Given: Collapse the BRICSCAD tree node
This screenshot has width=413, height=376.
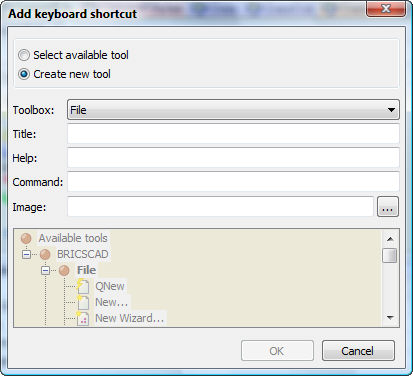Looking at the screenshot, I should coord(26,255).
